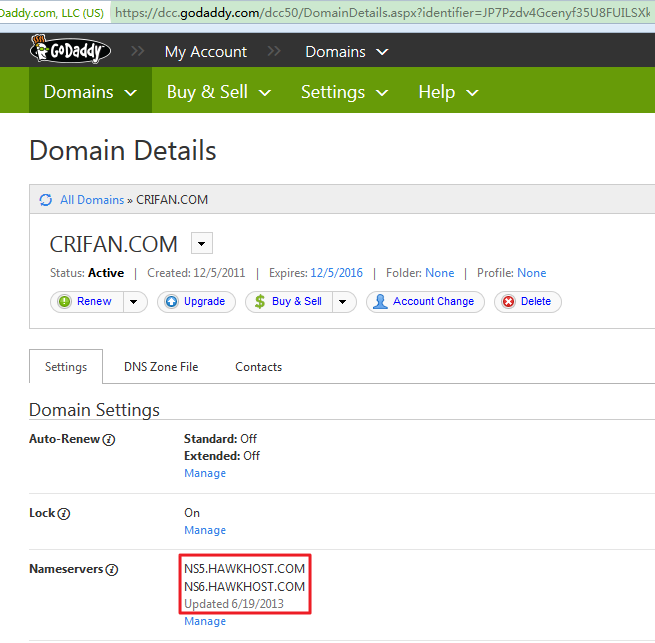Click the green dollar sign icon
The image size is (655, 643).
point(260,301)
